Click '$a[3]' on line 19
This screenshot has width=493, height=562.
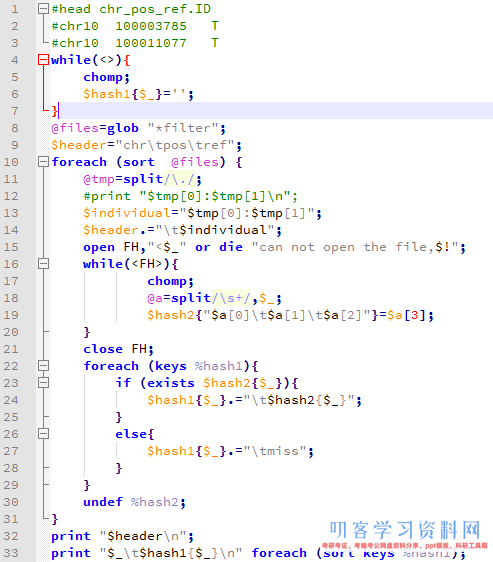[407, 315]
